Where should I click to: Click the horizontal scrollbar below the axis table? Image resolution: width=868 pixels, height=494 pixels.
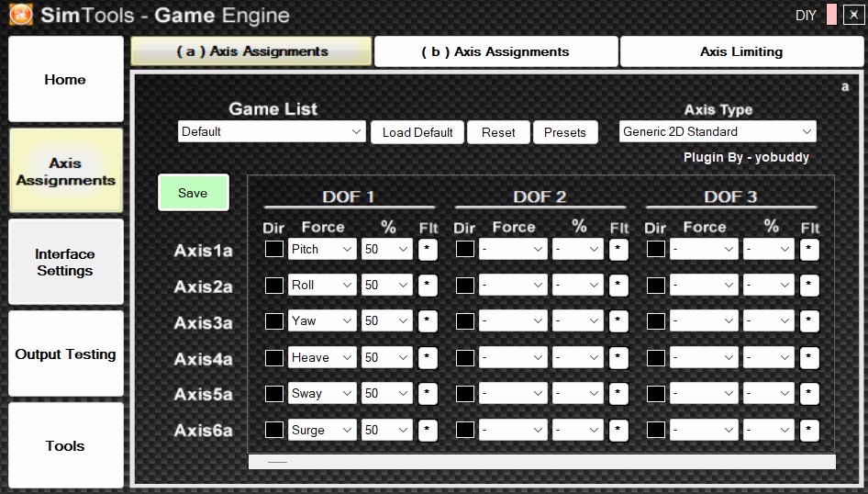pyautogui.click(x=541, y=462)
